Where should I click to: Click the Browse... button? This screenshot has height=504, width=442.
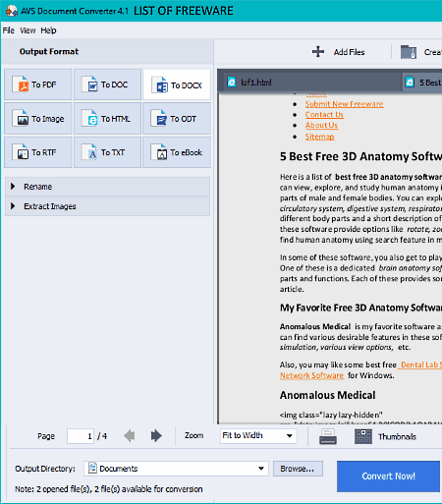tap(298, 469)
